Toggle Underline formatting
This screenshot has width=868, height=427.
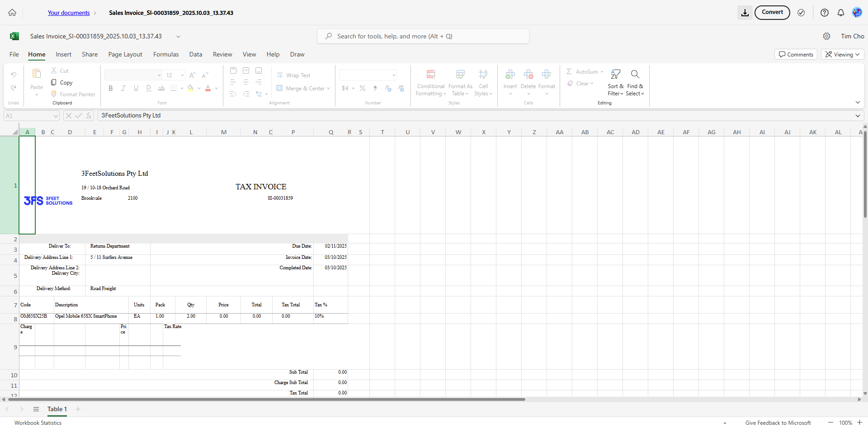pyautogui.click(x=136, y=89)
